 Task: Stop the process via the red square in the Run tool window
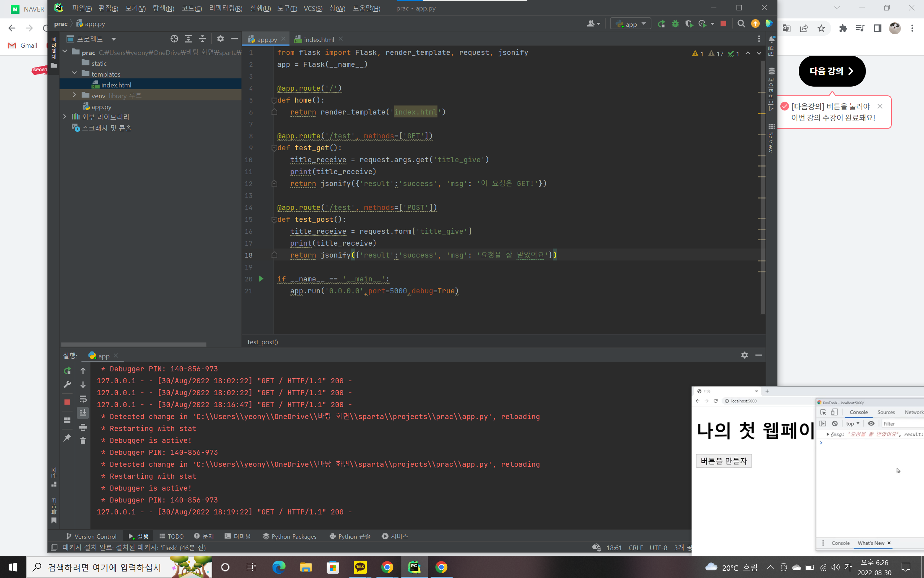(67, 402)
